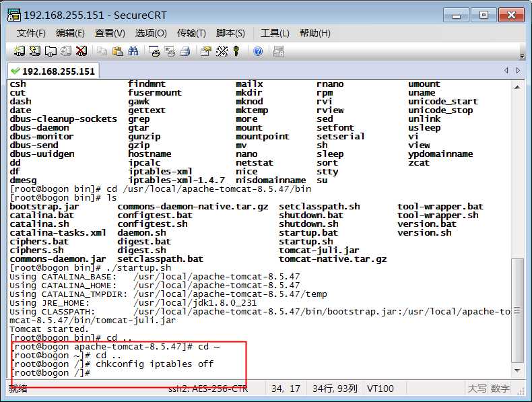Click the Copy toolbar icon

(102, 51)
